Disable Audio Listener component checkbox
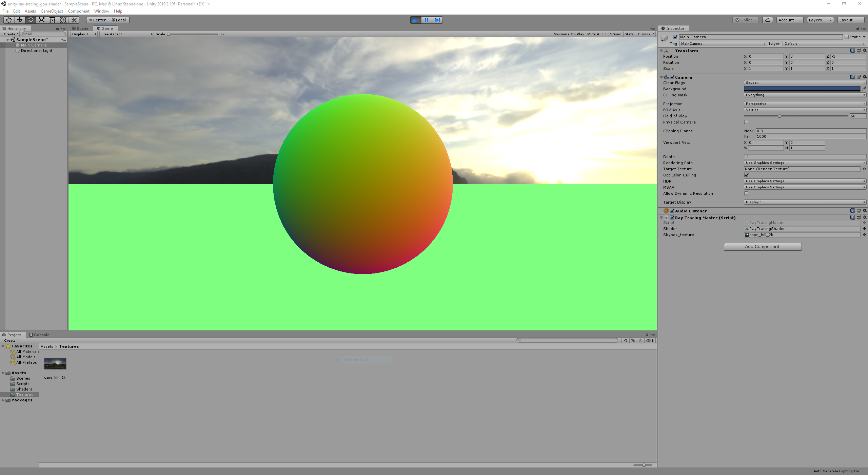The width and height of the screenshot is (868, 475). point(672,211)
